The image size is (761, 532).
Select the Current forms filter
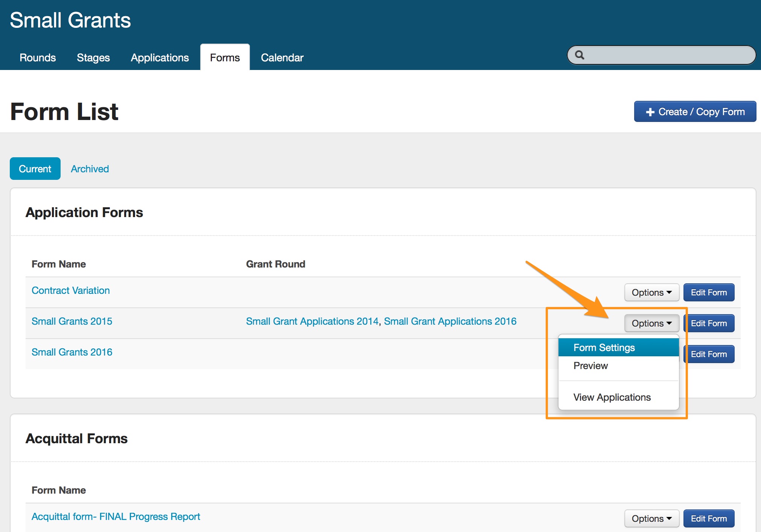point(35,169)
